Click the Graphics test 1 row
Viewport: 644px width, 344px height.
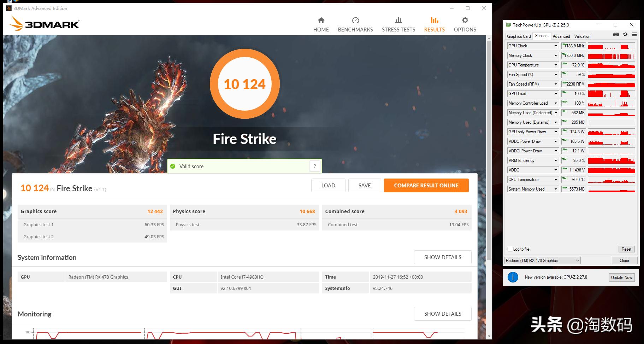tap(92, 225)
